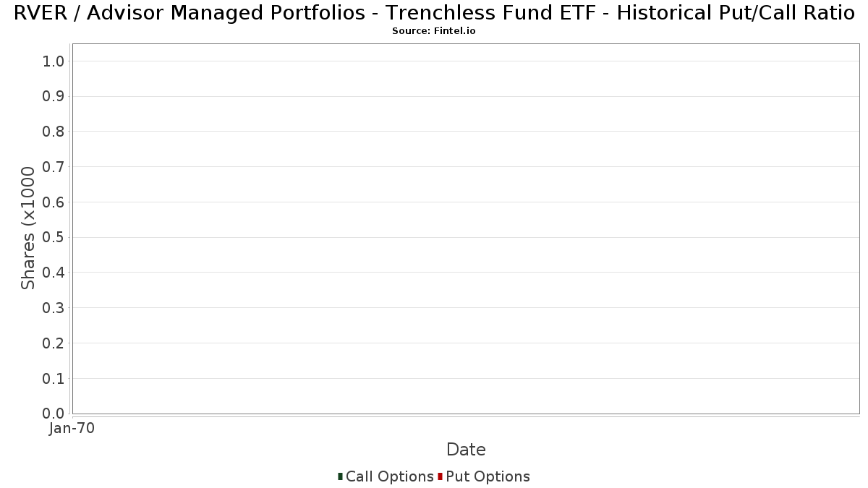This screenshot has height=488, width=868.
Task: Click the 0.6 y-axis tick label
Action: pos(54,202)
